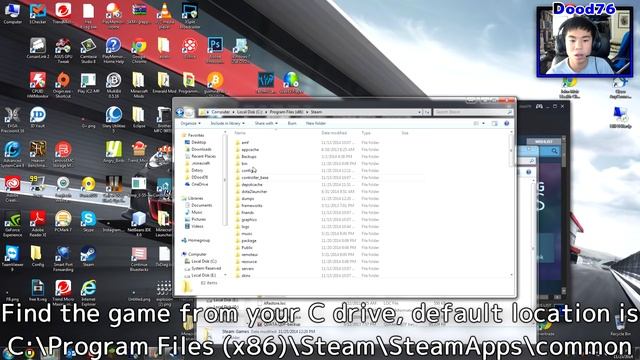Open the Computer desktop icon
This screenshot has height=360, width=640.
click(x=12, y=13)
